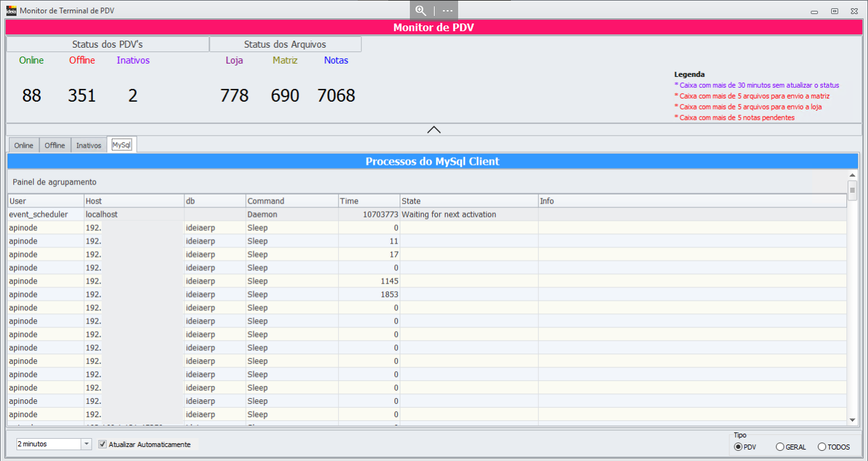
Task: Open the Inativos tab
Action: (88, 146)
